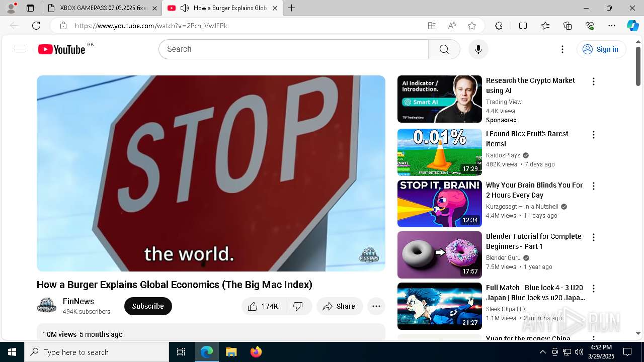Click the taskbar search box
Screen dimensions: 644x362
click(x=97, y=352)
